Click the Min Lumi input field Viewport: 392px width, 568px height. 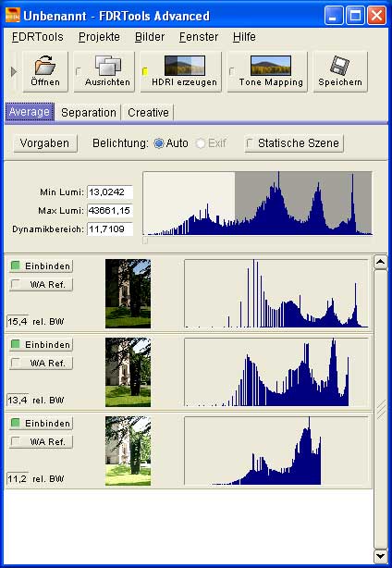point(110,192)
